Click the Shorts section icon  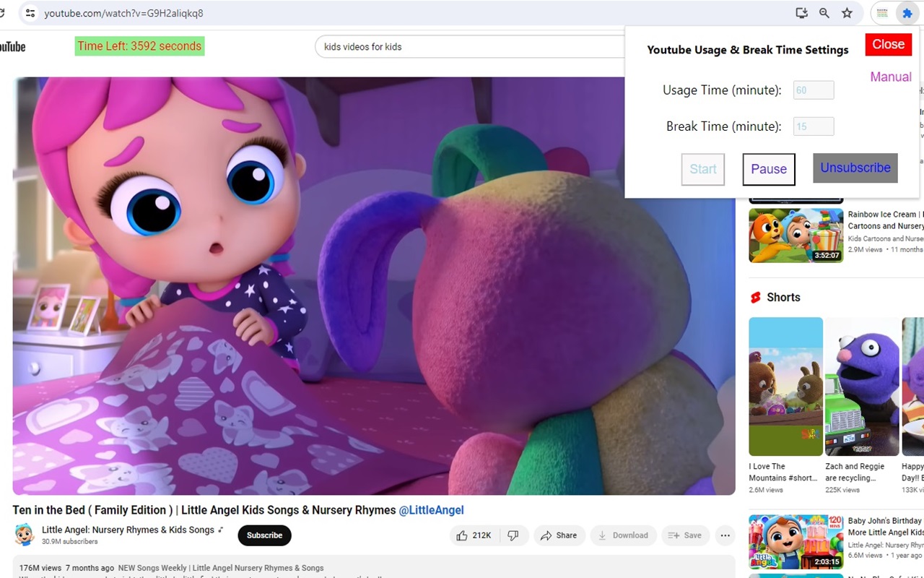tap(756, 297)
